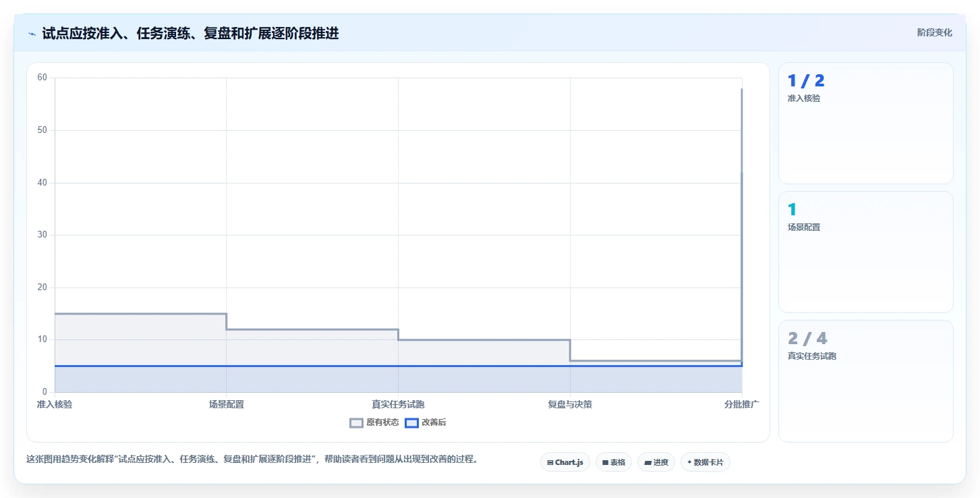The image size is (980, 498).
Task: Click the panel title 试点应按准入…逐阶段推进
Action: [x=190, y=33]
